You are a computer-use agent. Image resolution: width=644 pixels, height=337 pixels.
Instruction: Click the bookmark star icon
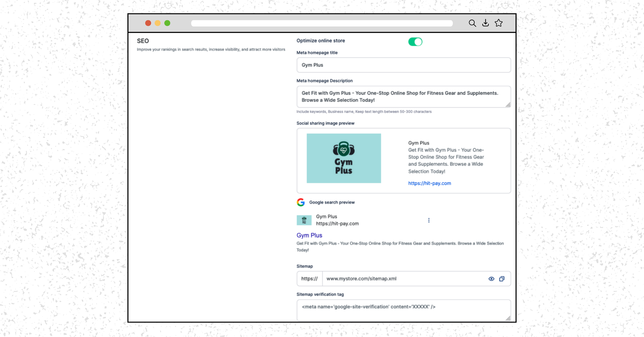click(499, 23)
